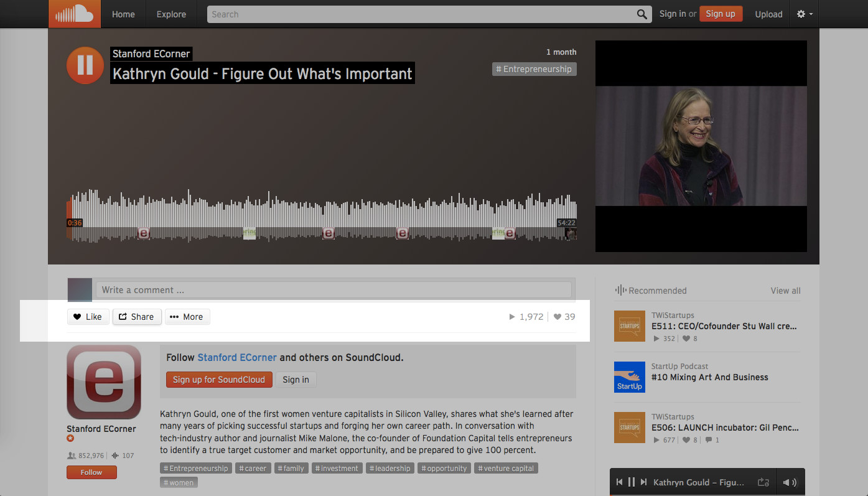Open Stanford ECorner name below the avatar
Viewport: 868px width, 496px height.
(101, 429)
